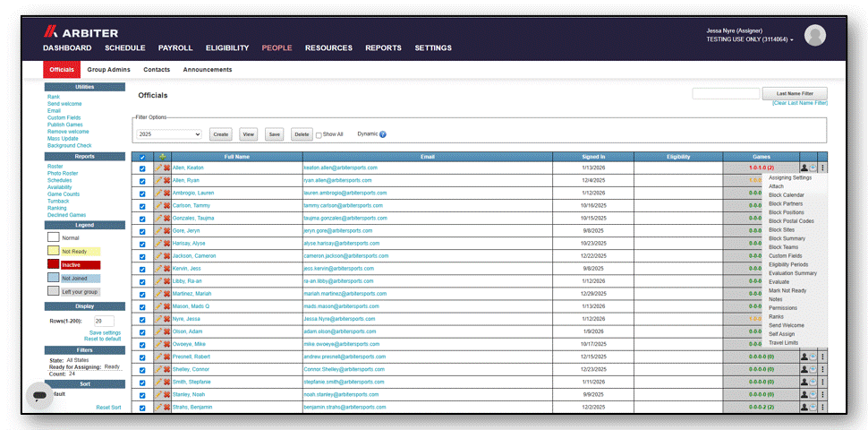Click the red delete X for Gore, Jeryn

pyautogui.click(x=166, y=231)
